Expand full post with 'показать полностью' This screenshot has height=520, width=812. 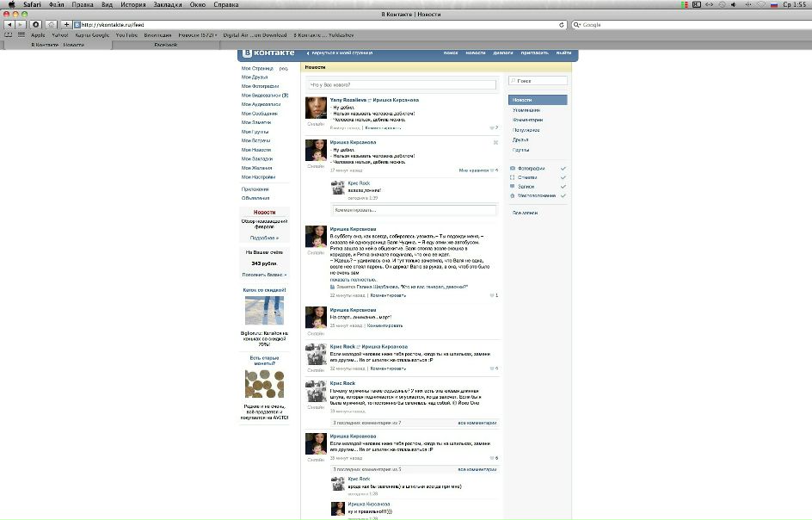click(353, 280)
